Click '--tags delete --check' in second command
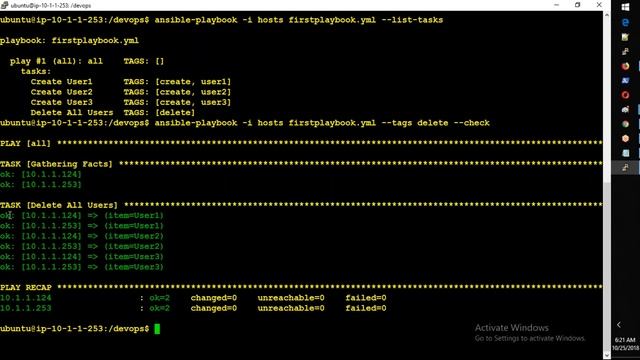 tap(436, 123)
